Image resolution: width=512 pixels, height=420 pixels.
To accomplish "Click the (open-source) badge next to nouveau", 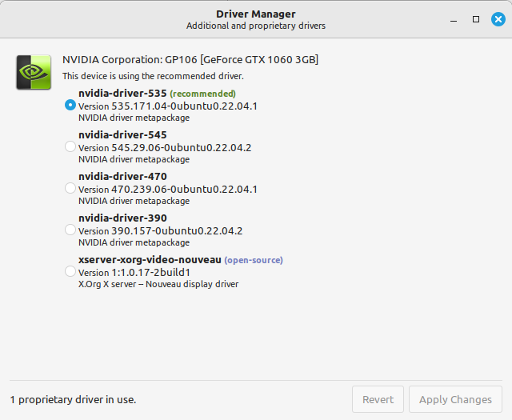I will (253, 260).
